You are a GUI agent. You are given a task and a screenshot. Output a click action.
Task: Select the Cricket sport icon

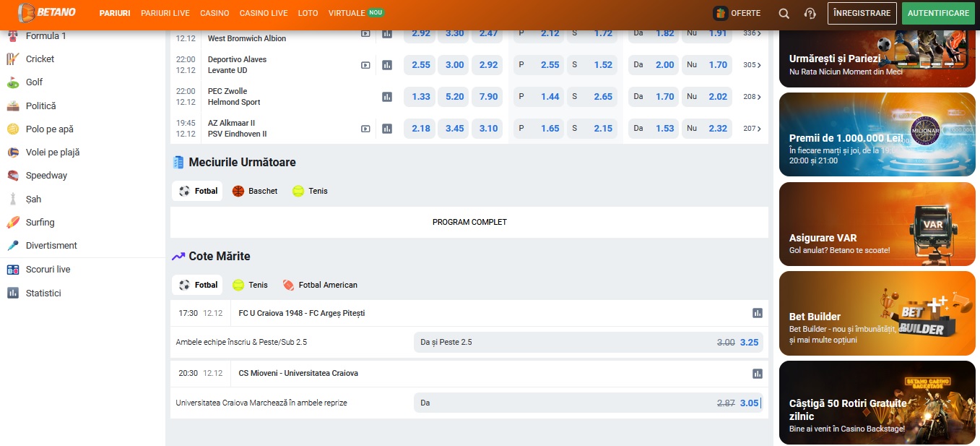[x=13, y=59]
